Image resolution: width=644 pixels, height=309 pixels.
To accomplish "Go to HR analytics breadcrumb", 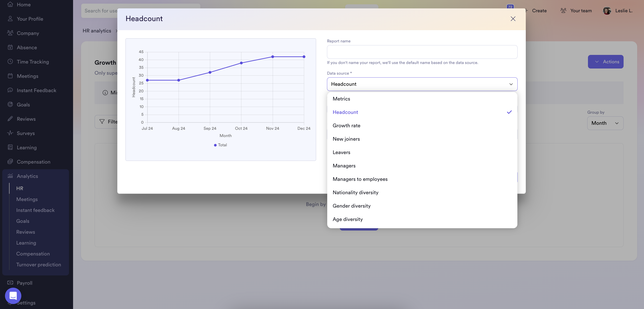I will coord(97,30).
